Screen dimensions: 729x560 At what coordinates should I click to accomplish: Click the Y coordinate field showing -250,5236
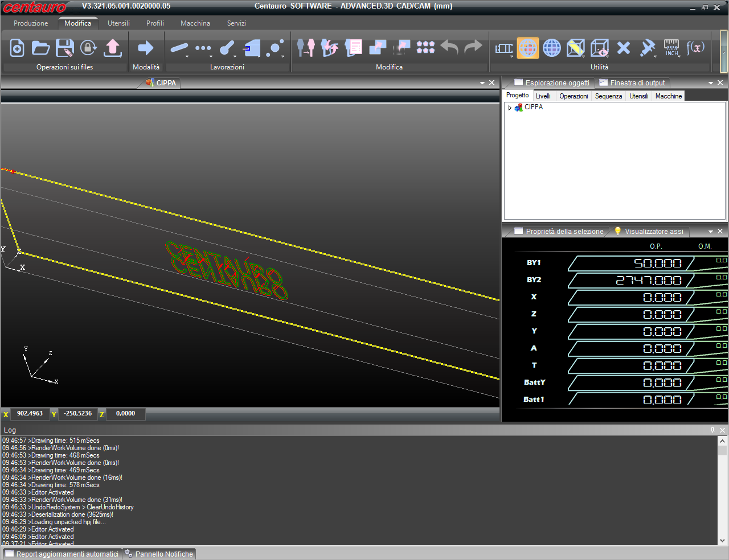click(78, 414)
